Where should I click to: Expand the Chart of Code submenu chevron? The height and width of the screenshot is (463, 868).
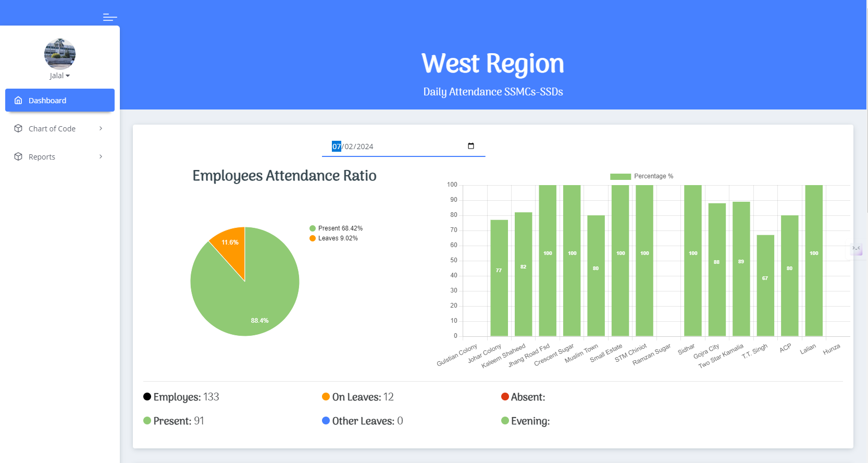(x=101, y=128)
